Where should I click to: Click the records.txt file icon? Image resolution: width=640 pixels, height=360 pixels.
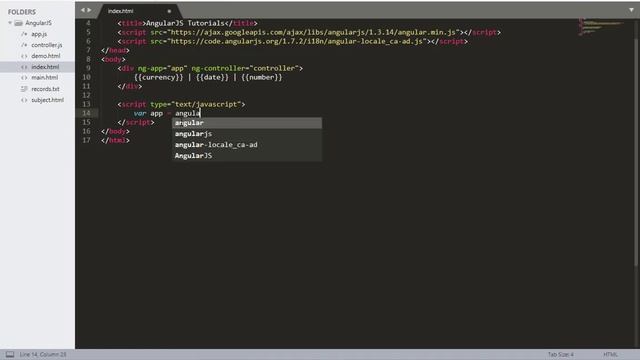(24, 89)
